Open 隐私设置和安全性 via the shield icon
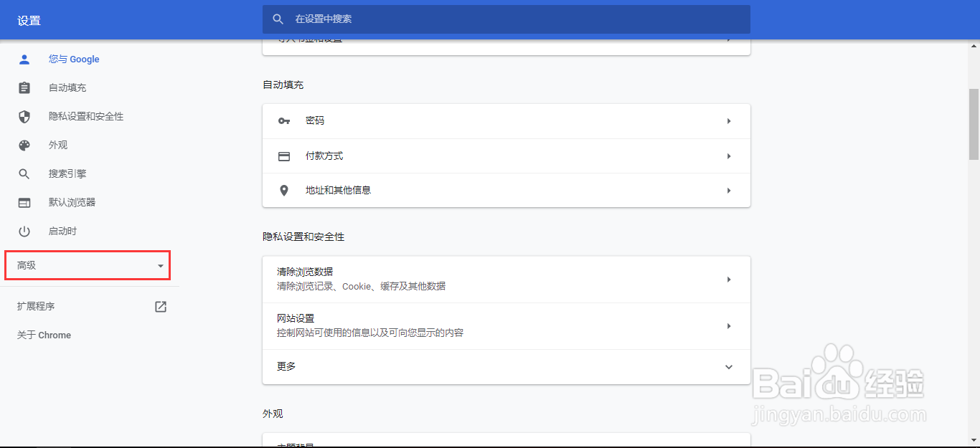 point(24,116)
